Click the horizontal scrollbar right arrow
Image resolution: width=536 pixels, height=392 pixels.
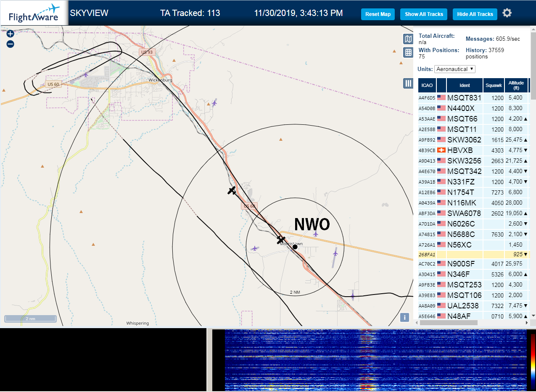click(527, 323)
